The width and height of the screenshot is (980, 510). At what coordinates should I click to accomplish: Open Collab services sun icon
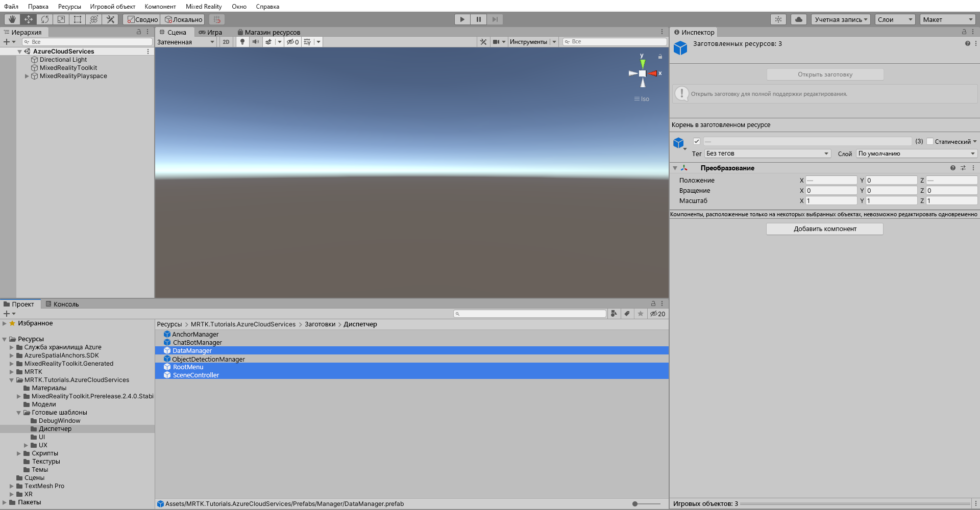click(x=778, y=19)
